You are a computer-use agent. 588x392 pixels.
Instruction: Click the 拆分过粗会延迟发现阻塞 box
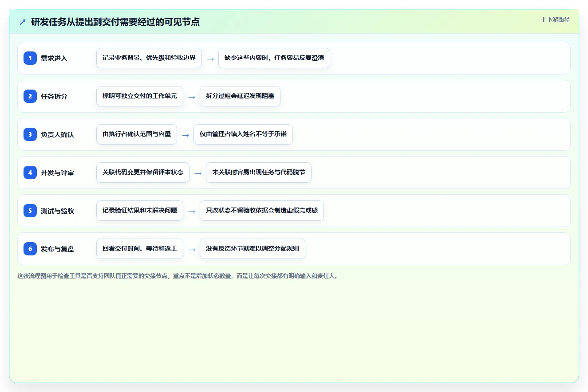pyautogui.click(x=240, y=96)
